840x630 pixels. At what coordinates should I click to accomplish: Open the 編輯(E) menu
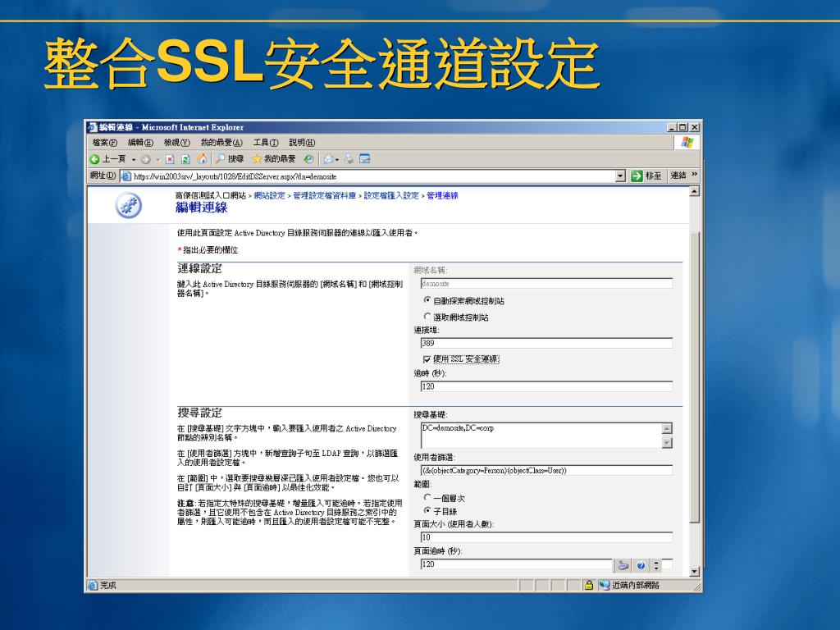140,143
